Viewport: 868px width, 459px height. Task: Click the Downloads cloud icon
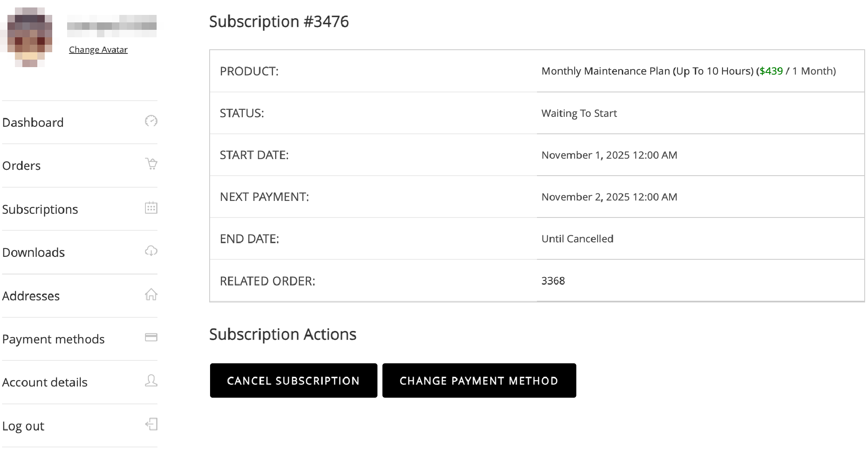point(151,251)
